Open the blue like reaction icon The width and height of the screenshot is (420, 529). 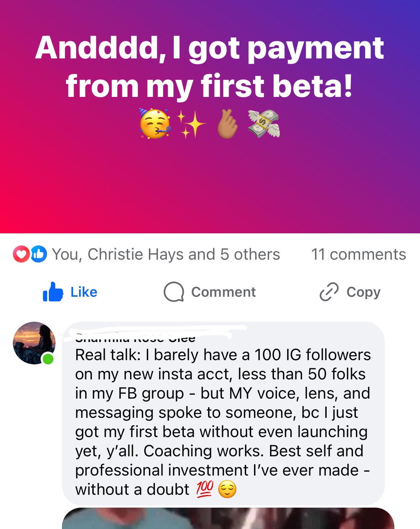(39, 254)
